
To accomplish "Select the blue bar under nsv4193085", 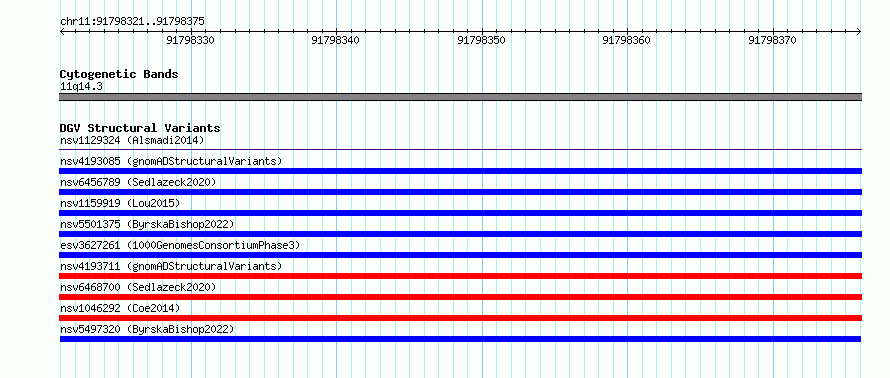I will point(460,171).
